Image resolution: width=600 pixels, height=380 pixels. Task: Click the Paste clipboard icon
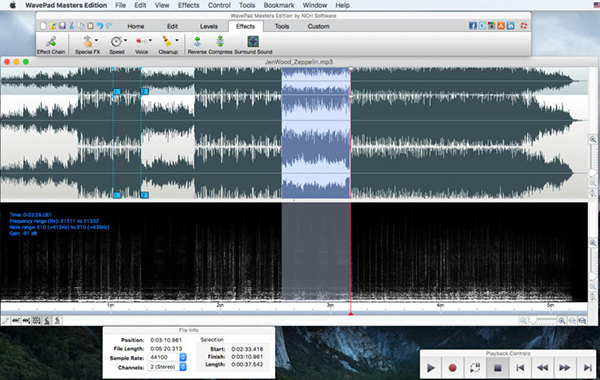[90, 26]
